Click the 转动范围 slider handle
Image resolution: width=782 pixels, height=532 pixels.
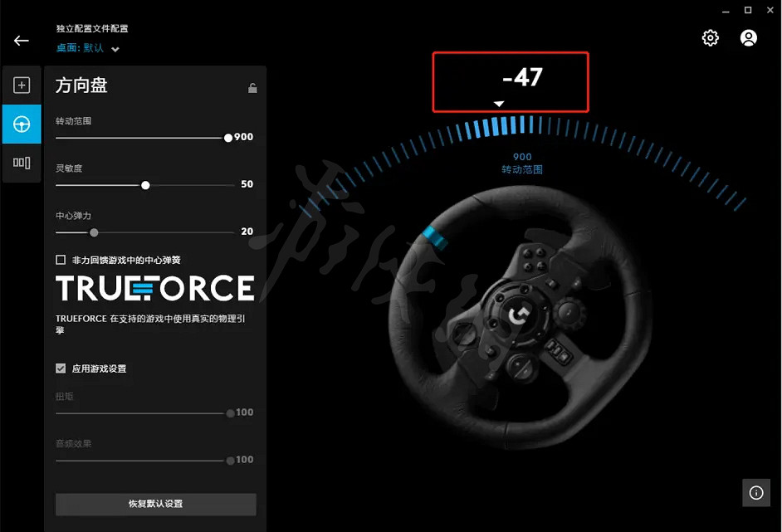click(228, 138)
